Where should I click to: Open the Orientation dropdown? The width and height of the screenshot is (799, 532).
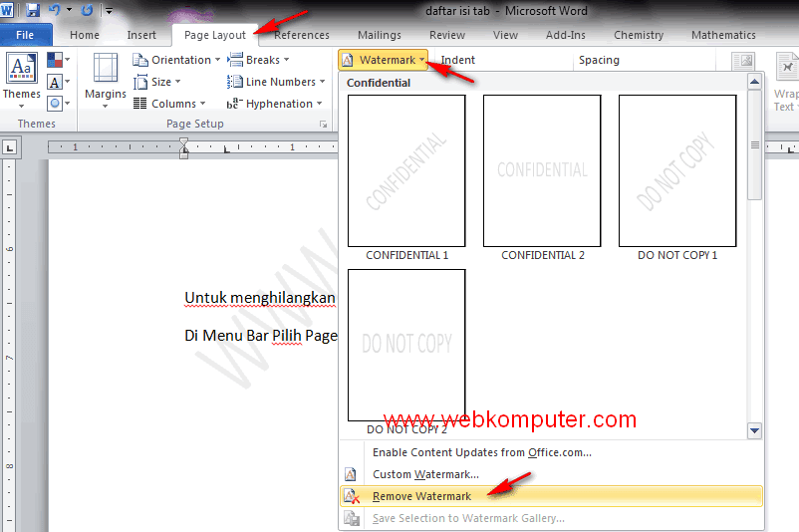click(x=176, y=60)
